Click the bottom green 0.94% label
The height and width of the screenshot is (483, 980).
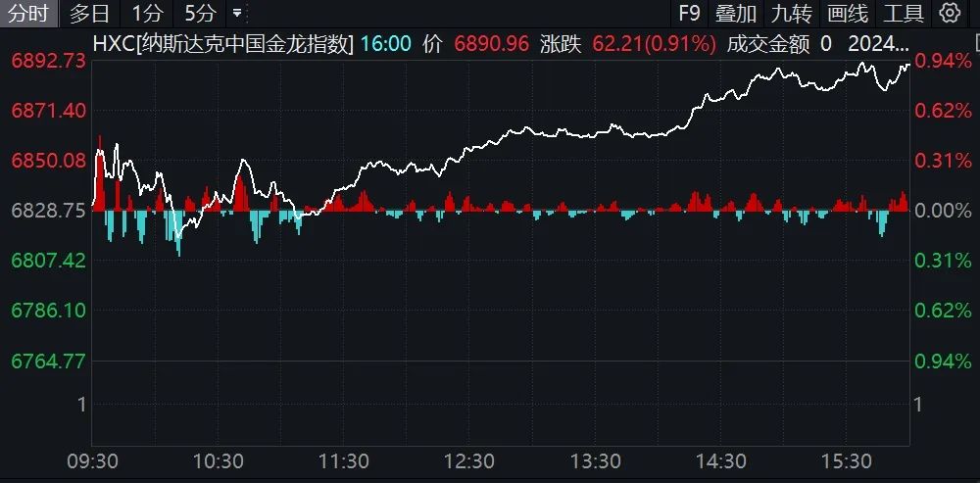pyautogui.click(x=943, y=361)
